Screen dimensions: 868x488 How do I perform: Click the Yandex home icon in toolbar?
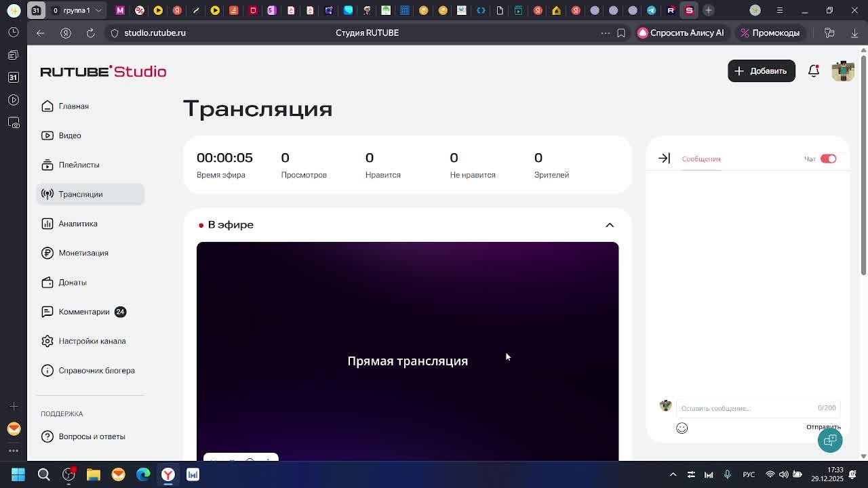(x=66, y=33)
